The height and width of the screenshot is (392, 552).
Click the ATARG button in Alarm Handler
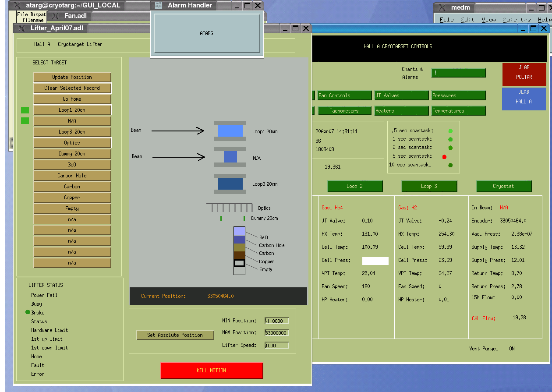(x=207, y=33)
